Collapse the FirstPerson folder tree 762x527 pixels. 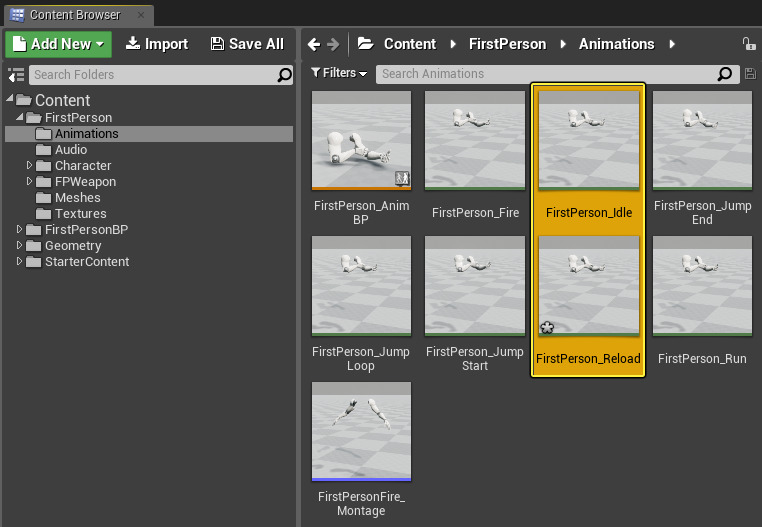pos(20,118)
